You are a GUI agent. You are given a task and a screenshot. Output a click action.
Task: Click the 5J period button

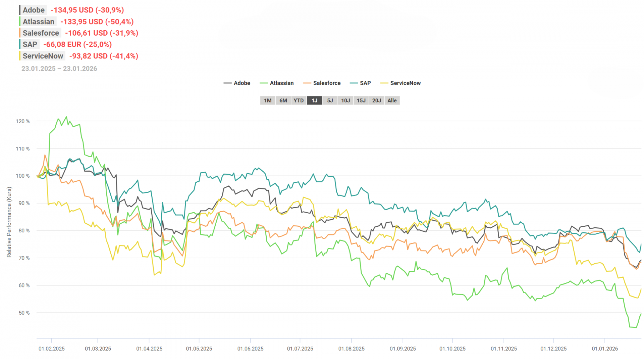(x=329, y=100)
